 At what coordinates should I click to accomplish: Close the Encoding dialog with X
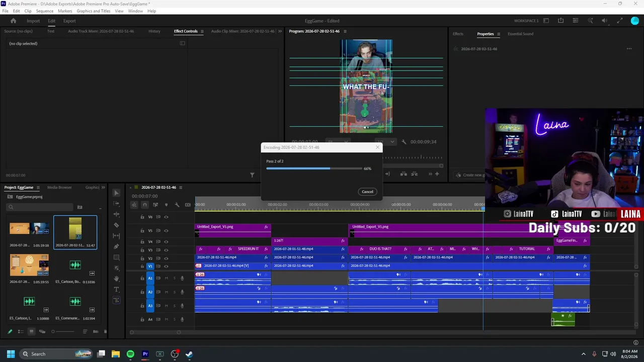tap(377, 147)
